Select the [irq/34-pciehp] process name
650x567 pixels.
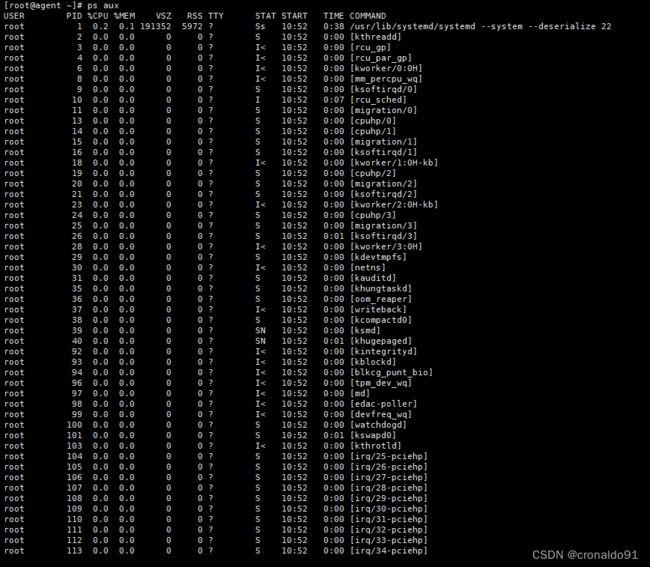coord(388,551)
